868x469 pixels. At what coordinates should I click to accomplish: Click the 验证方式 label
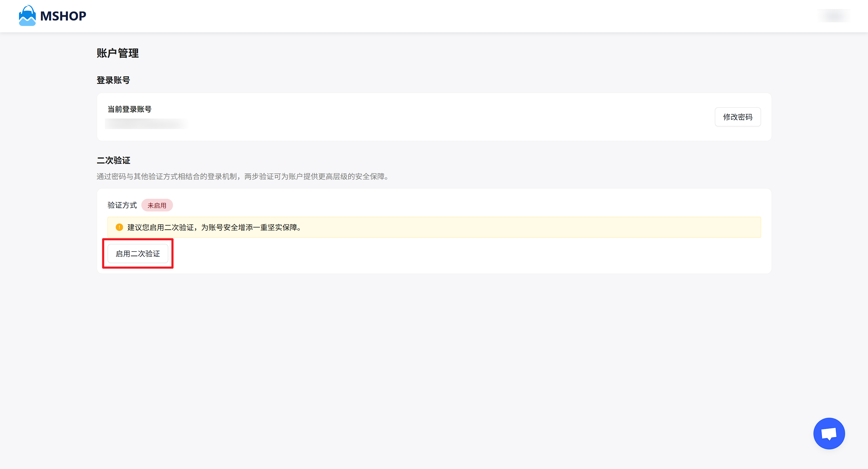click(122, 205)
